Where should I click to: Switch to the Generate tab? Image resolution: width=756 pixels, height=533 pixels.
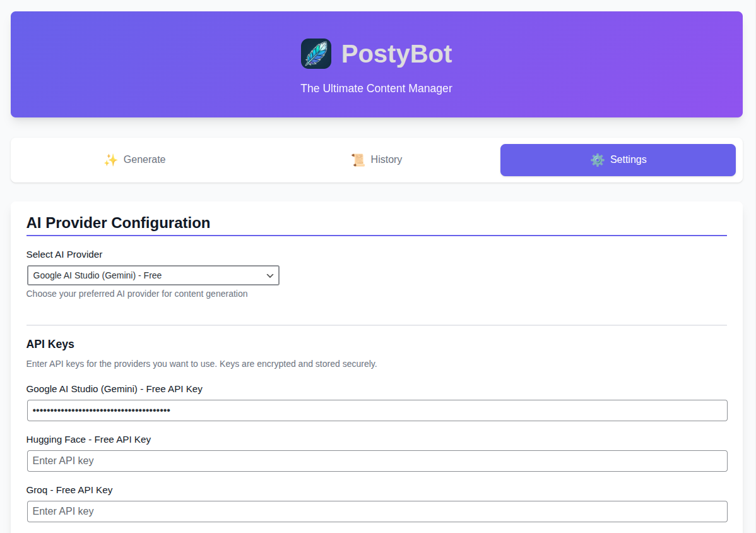(144, 160)
